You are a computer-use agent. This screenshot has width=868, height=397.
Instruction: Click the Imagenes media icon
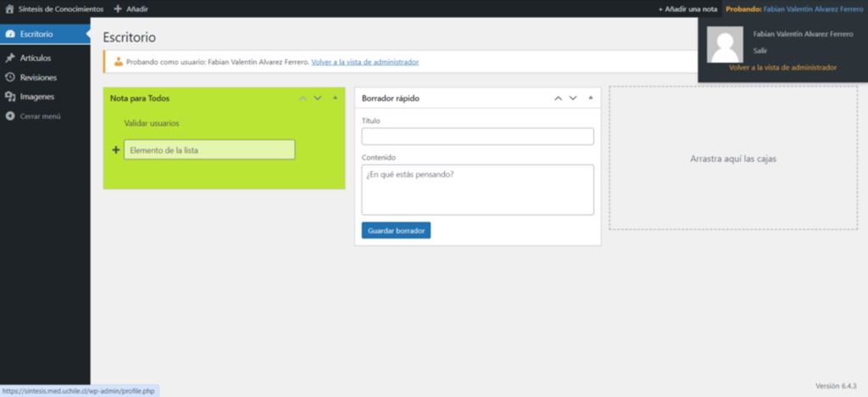click(10, 97)
